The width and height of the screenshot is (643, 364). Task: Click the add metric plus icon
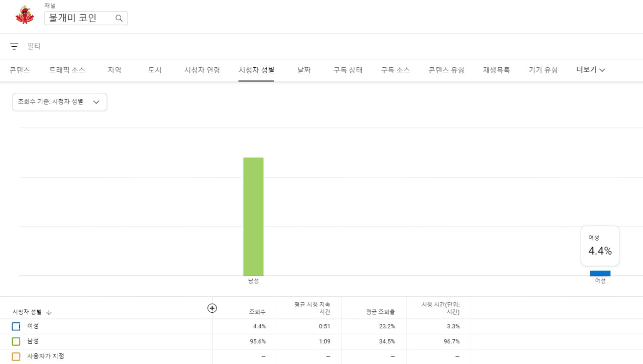[212, 308]
